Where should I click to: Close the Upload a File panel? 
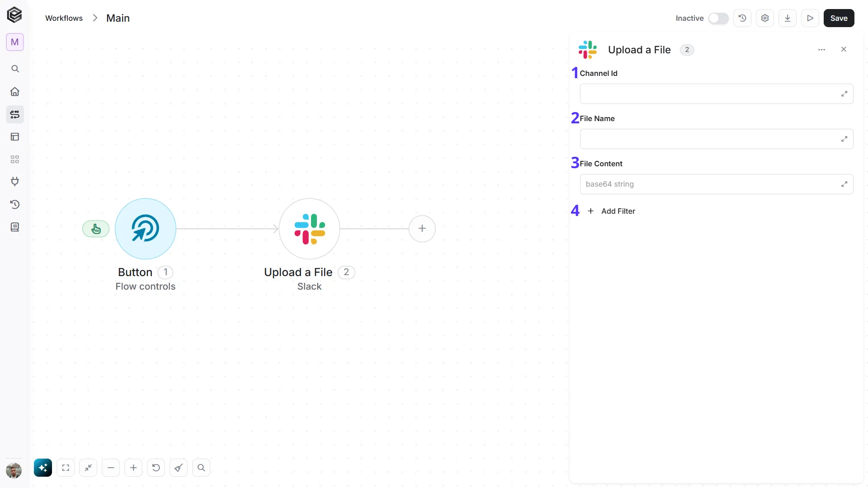pyautogui.click(x=844, y=49)
